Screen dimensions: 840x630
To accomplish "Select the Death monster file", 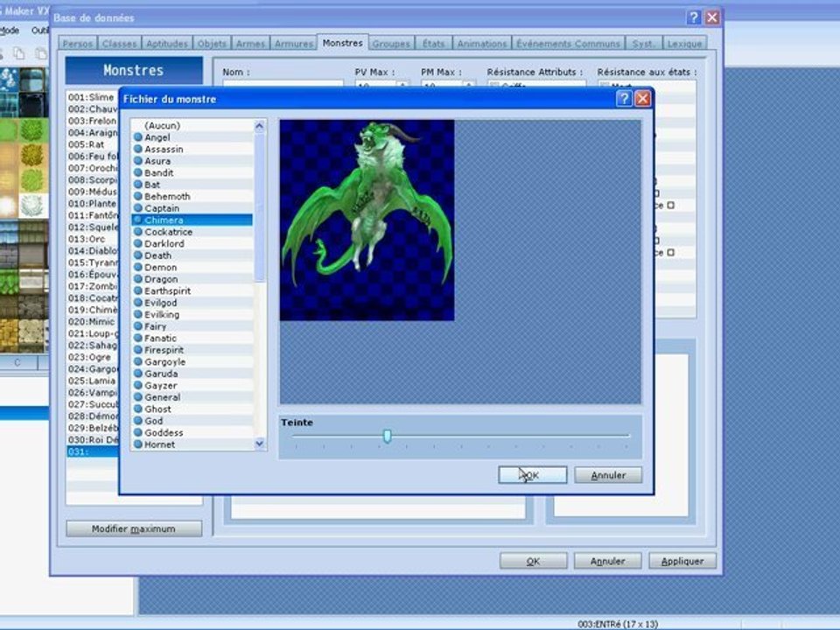I will 192,255.
